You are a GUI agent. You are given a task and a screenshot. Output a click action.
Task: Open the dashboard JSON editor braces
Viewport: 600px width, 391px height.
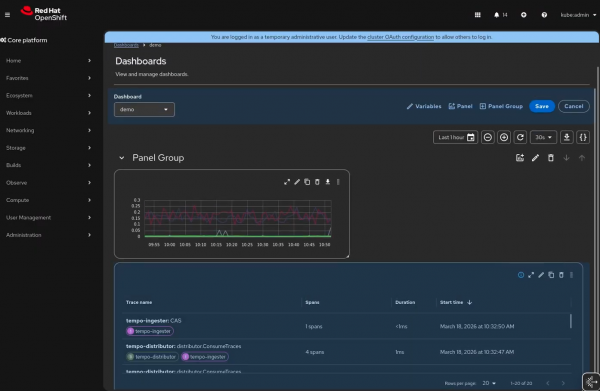(x=583, y=137)
